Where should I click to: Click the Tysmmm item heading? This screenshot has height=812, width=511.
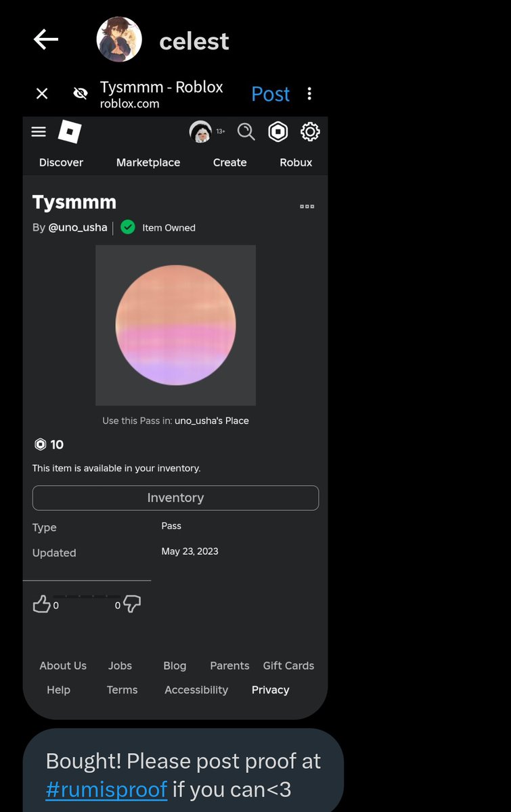pyautogui.click(x=74, y=202)
